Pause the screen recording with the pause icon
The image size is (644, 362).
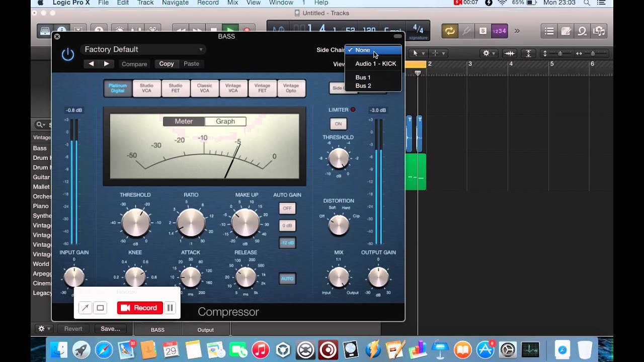(x=170, y=308)
